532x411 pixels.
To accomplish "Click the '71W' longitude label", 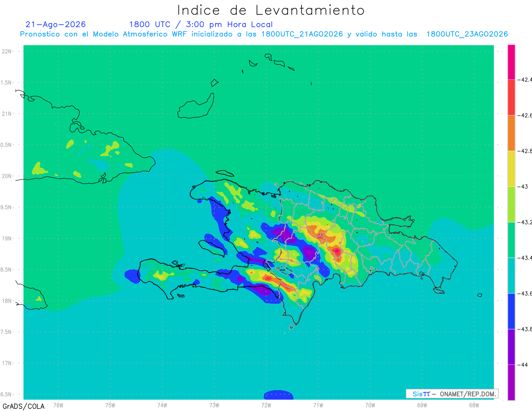I will pos(318,404).
